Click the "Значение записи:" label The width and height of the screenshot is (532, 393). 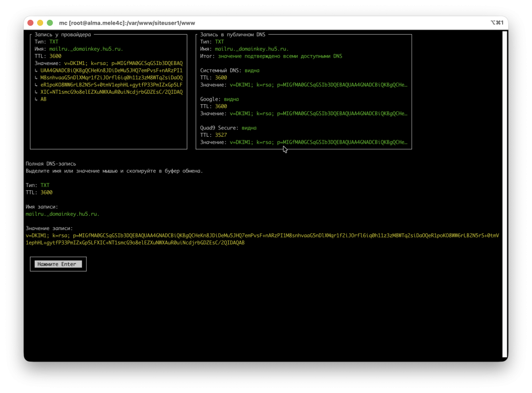[x=49, y=228]
